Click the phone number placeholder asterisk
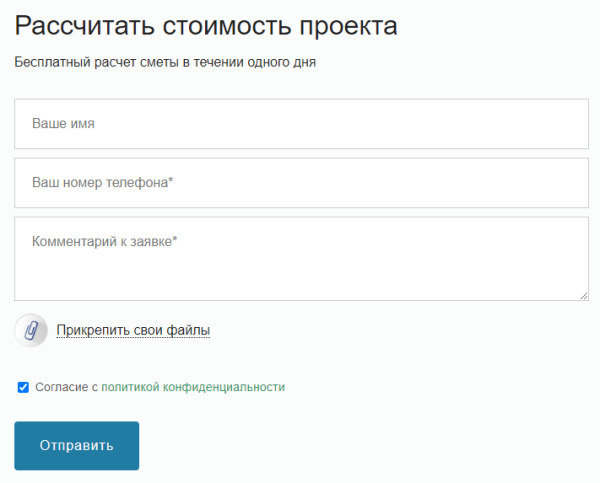The width and height of the screenshot is (600, 483). pos(171,181)
